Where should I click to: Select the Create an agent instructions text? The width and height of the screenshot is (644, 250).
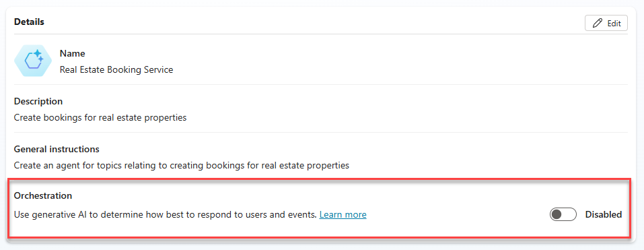(182, 165)
